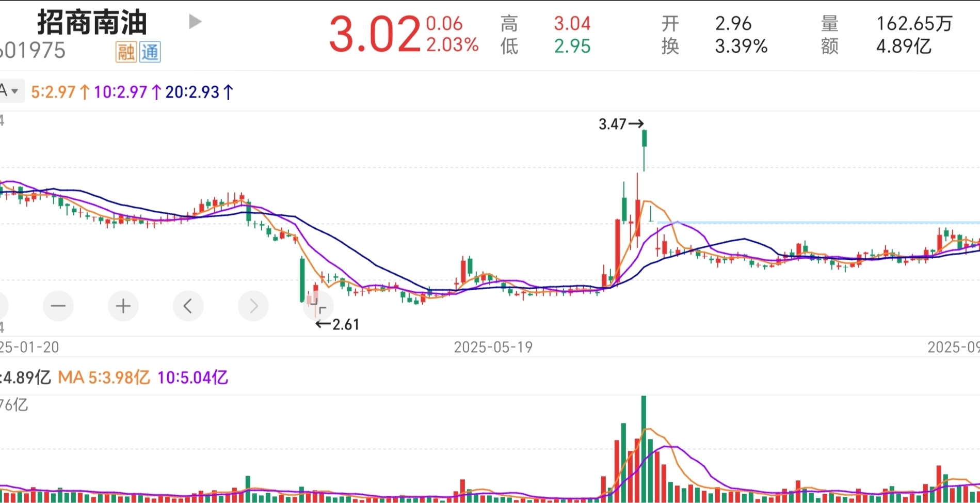Click the volume MA 10:5.04亿 label

[x=192, y=378]
